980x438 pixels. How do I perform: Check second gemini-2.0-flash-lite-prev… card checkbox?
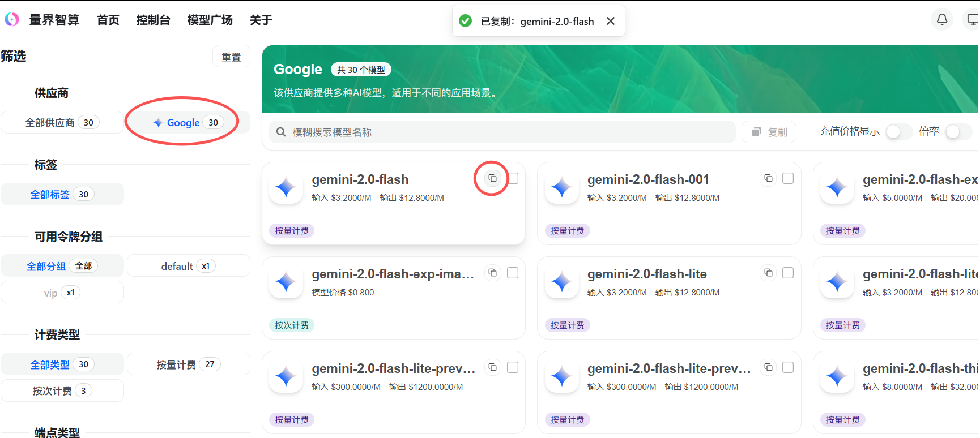pos(788,367)
